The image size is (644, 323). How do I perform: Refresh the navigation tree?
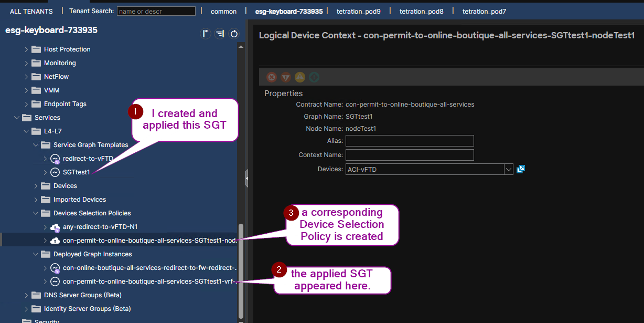(234, 34)
